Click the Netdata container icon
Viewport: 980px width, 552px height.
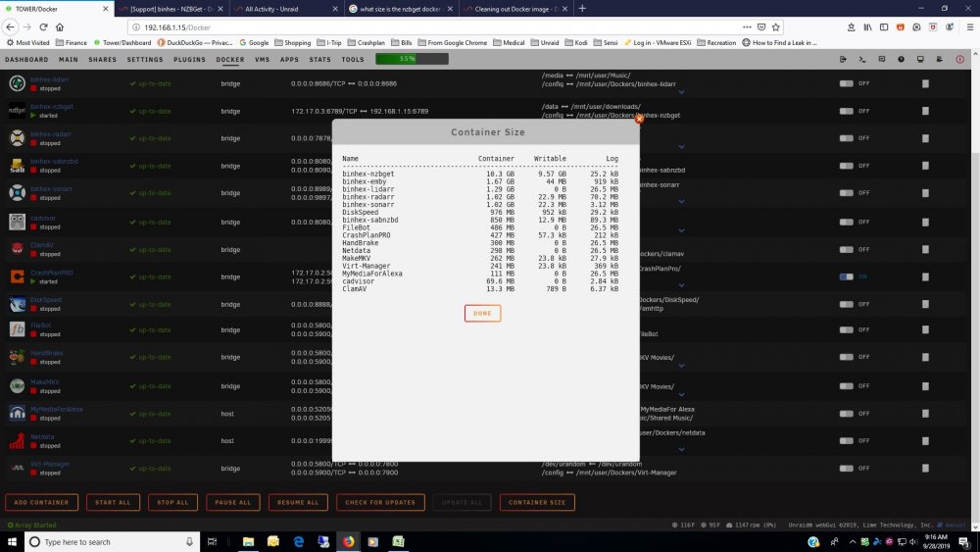tap(17, 441)
